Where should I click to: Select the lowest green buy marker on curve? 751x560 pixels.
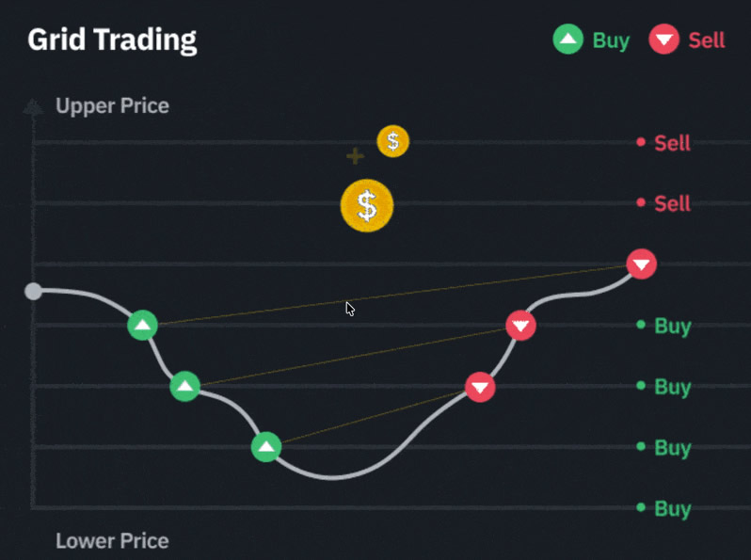point(266,446)
